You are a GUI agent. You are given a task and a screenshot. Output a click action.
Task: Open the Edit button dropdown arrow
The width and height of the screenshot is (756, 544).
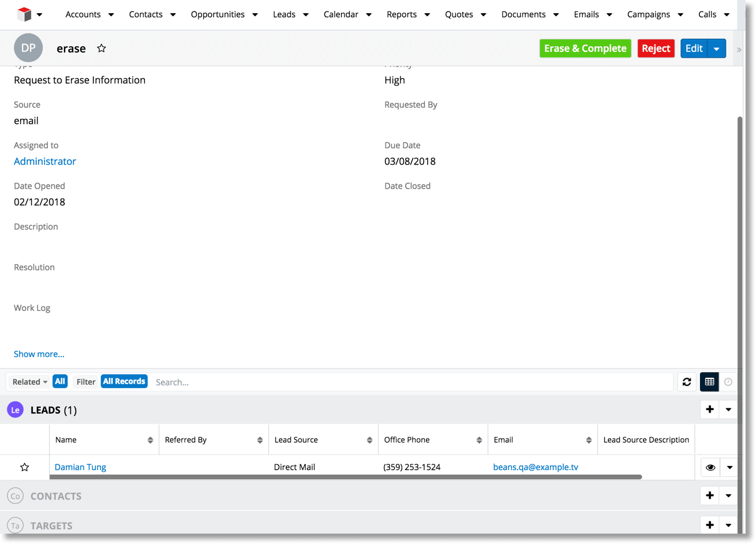pos(717,48)
